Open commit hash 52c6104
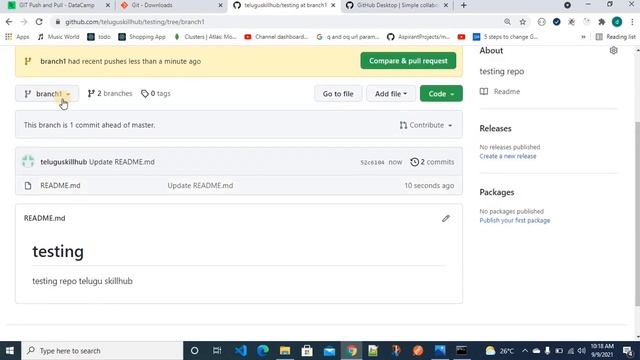Screen dimensions: 640x360 pos(372,162)
